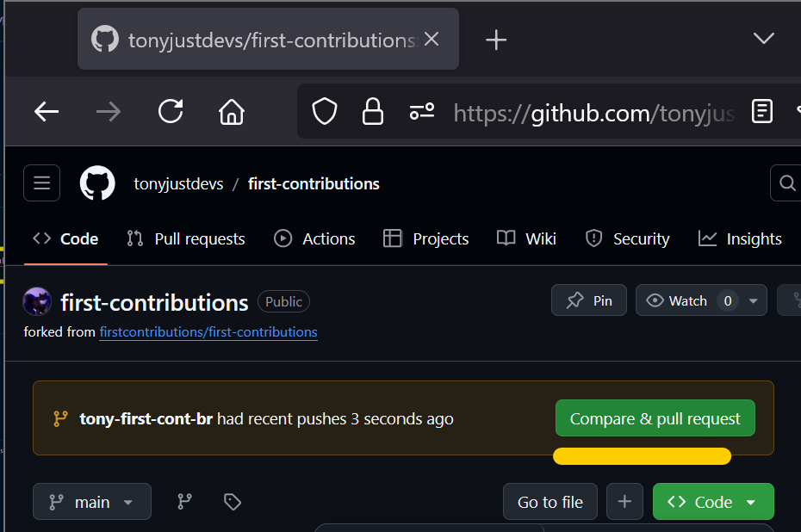View branches using the branch icon
This screenshot has width=801, height=532.
click(x=184, y=501)
